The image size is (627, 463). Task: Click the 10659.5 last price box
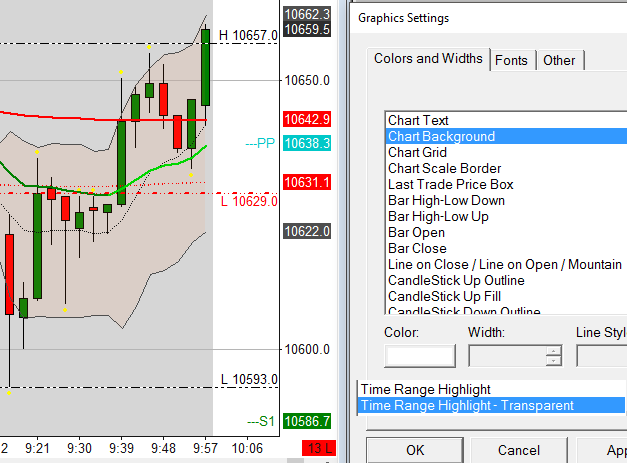pos(307,29)
